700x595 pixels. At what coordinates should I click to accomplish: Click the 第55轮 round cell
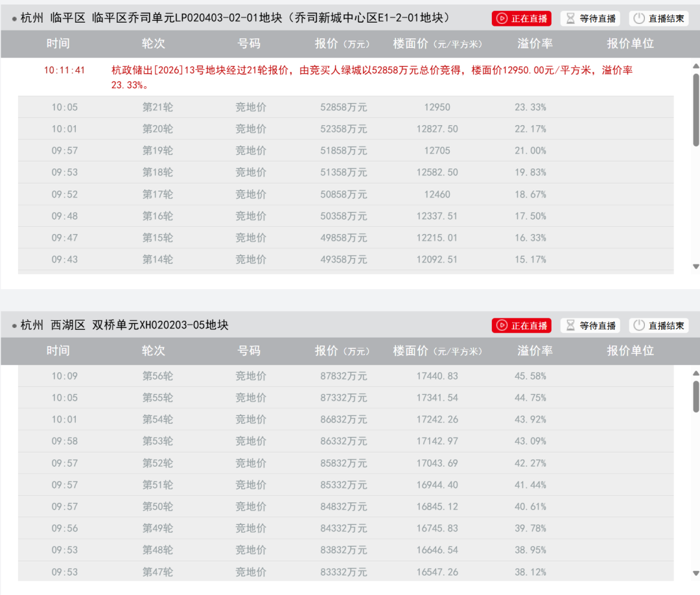(x=157, y=398)
